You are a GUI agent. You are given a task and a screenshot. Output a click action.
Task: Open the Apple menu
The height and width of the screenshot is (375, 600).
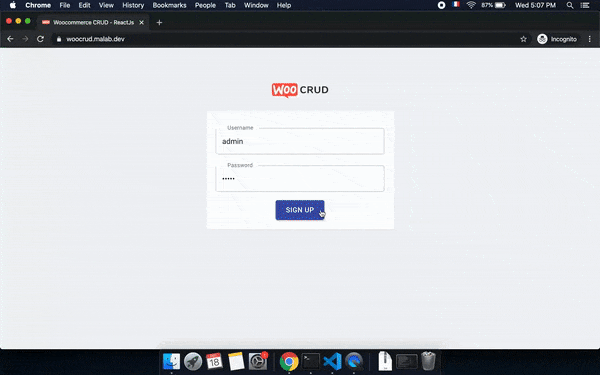click(x=13, y=5)
